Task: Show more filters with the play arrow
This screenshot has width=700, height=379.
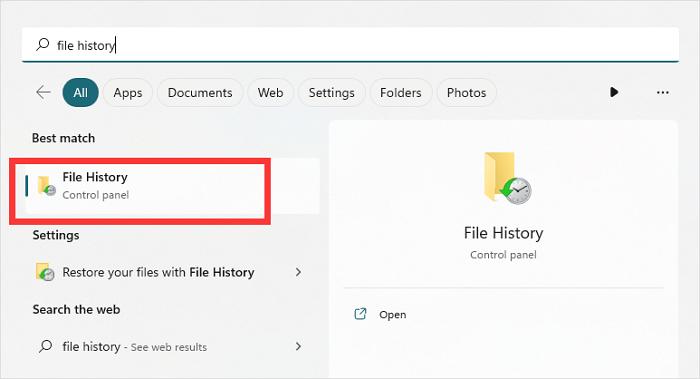Action: pyautogui.click(x=614, y=92)
